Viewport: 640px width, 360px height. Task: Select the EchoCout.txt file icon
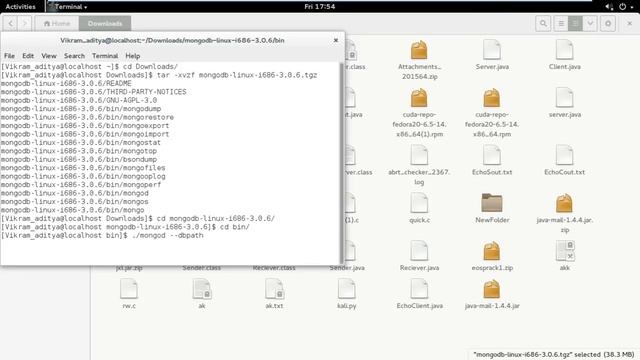click(564, 155)
